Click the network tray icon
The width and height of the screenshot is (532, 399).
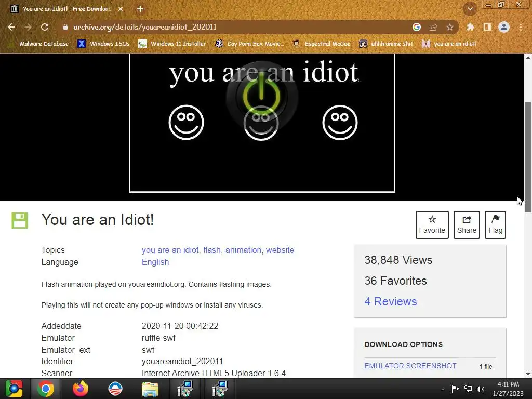point(468,389)
